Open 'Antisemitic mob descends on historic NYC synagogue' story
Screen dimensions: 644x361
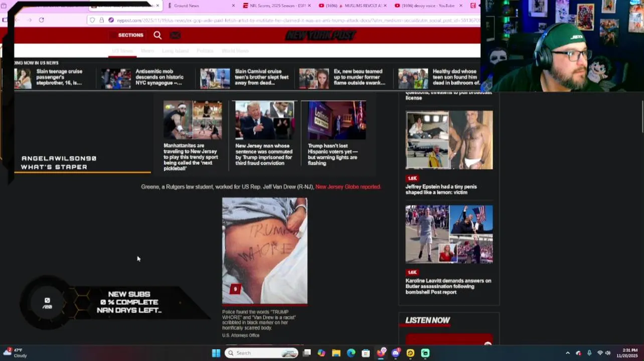point(159,77)
